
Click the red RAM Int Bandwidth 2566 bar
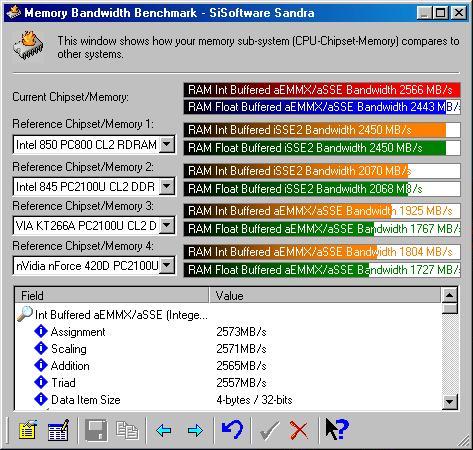click(322, 90)
